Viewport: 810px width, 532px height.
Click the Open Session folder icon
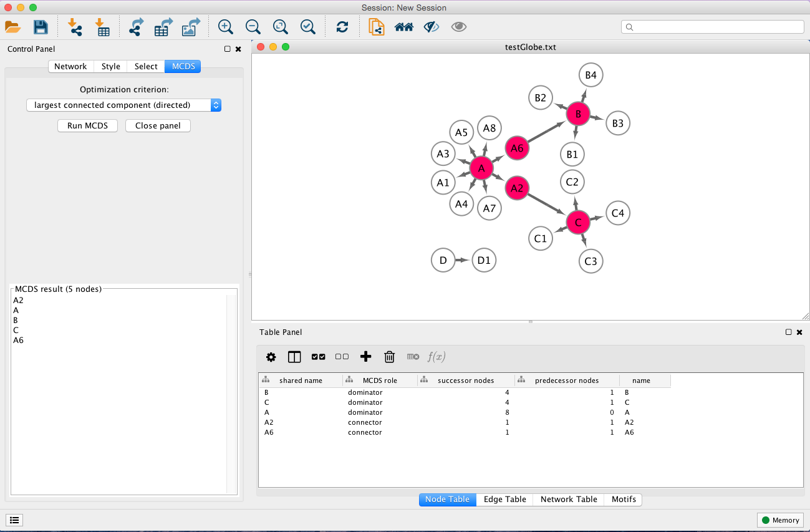tap(12, 27)
